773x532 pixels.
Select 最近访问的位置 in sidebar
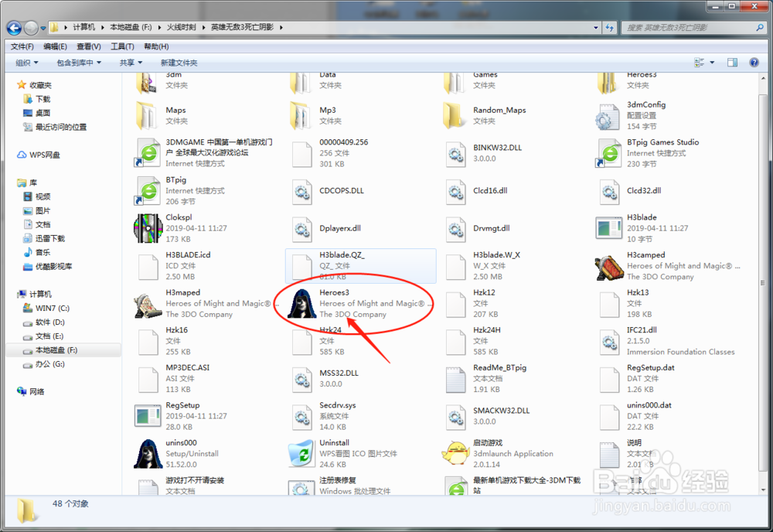click(x=60, y=128)
